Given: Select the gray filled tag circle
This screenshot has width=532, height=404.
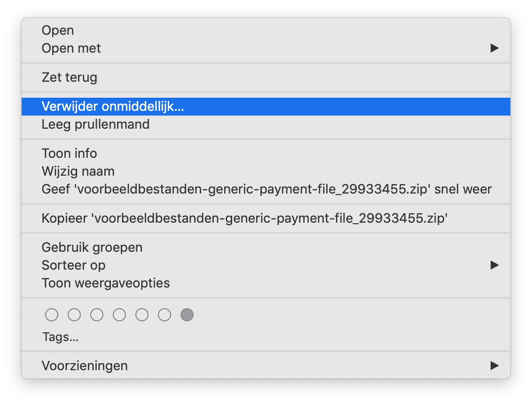Looking at the screenshot, I should click(x=187, y=315).
